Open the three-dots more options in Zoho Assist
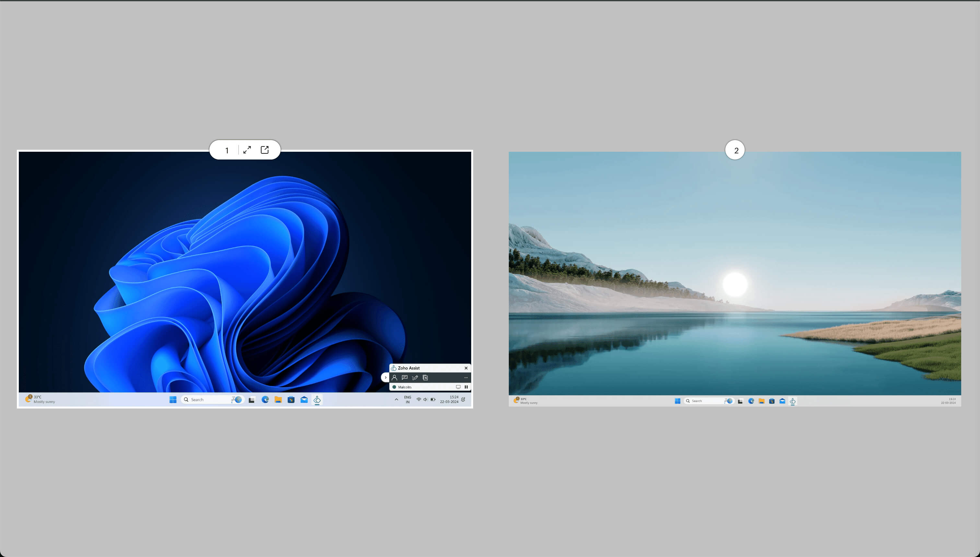This screenshot has width=980, height=557. point(466,378)
